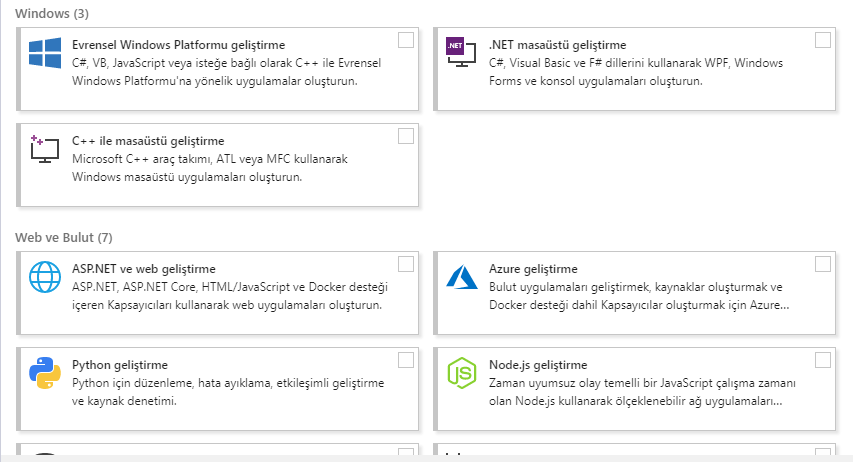853x462 pixels.
Task: Select the ASP.NET ve web geliştirme checkbox
Action: pos(406,264)
